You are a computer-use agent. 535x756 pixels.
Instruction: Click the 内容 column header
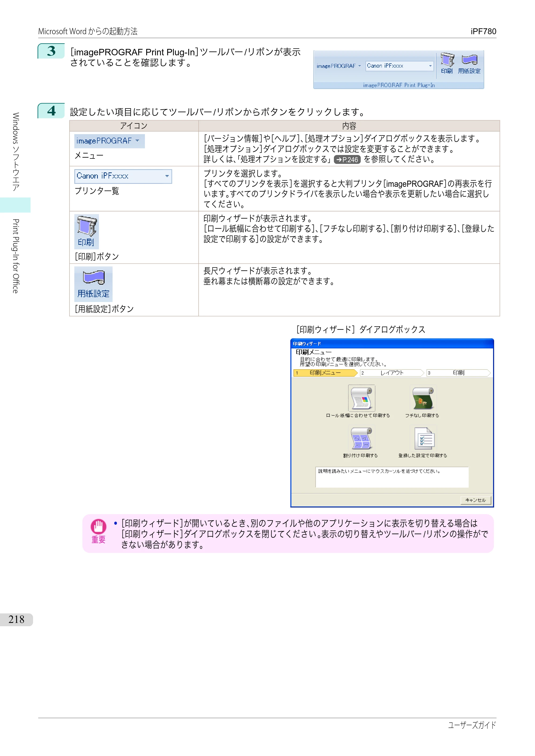click(x=349, y=126)
